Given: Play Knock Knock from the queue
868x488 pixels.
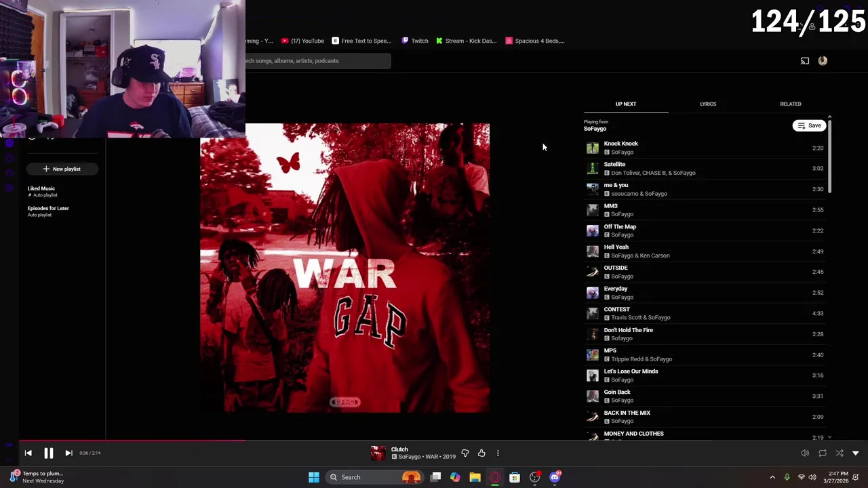Looking at the screenshot, I should [705, 148].
